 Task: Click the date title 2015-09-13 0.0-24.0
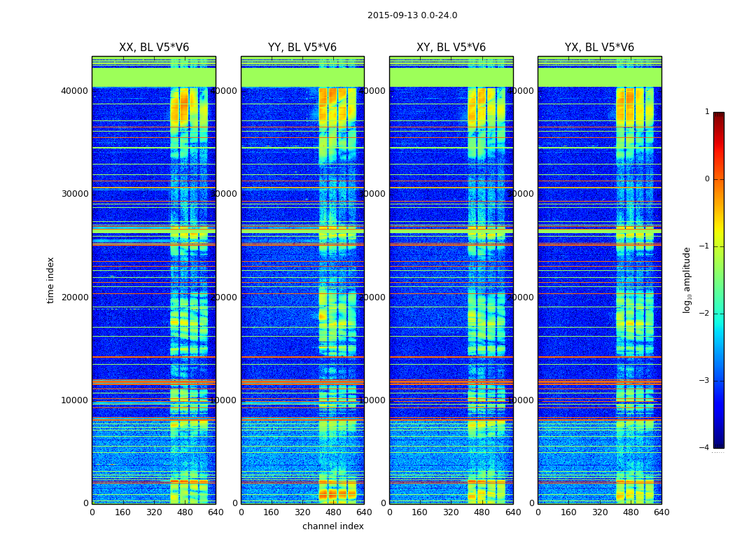(412, 15)
